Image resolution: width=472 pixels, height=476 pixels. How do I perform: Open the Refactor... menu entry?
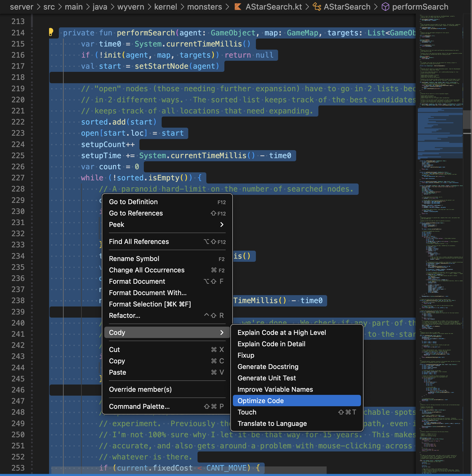167,316
